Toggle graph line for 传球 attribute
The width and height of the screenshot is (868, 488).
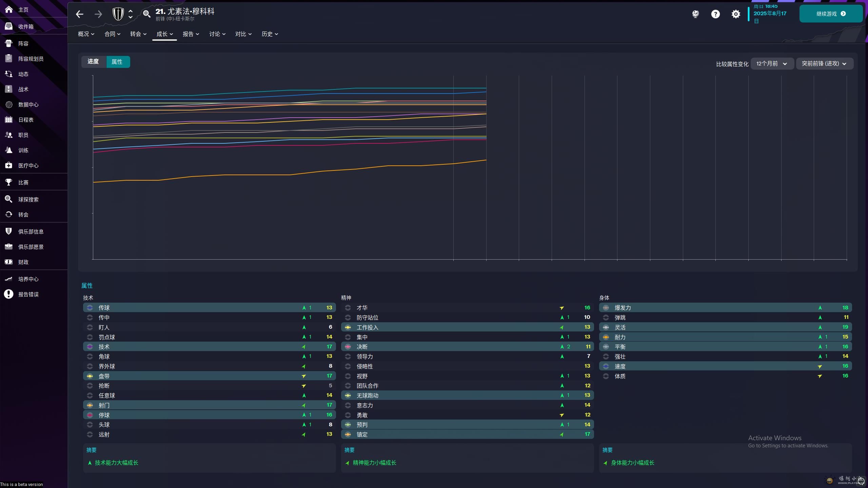90,308
